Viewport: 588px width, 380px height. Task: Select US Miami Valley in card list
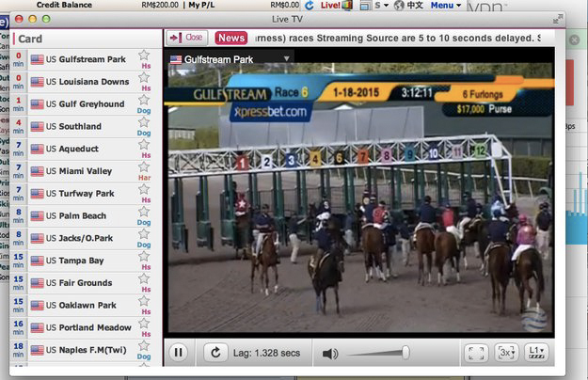tap(86, 171)
